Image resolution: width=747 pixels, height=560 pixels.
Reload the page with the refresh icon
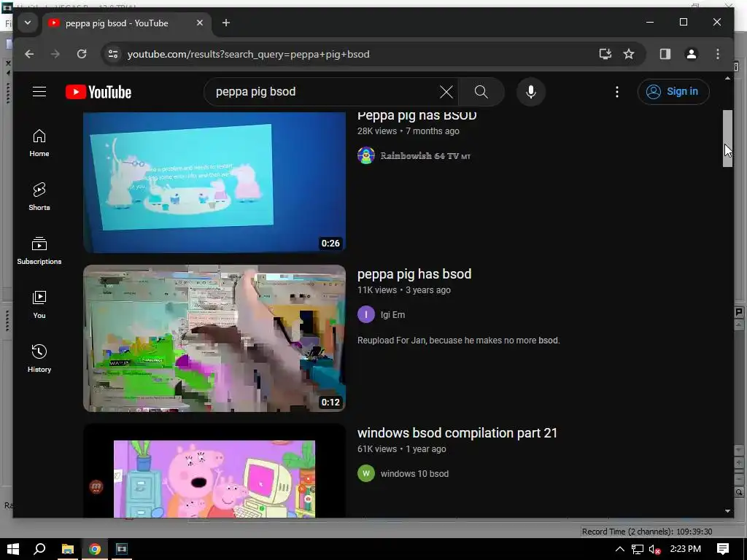coord(82,54)
